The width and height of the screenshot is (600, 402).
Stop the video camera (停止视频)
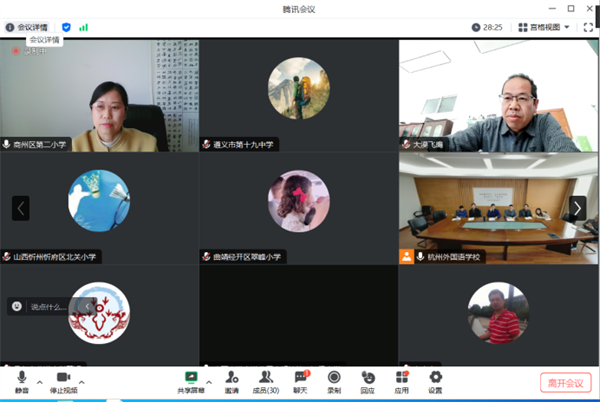pos(63,380)
